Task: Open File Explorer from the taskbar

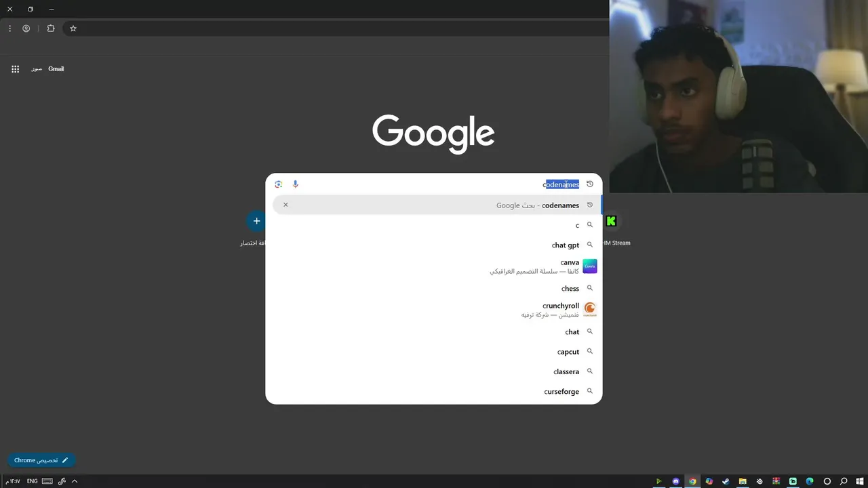Action: (743, 481)
